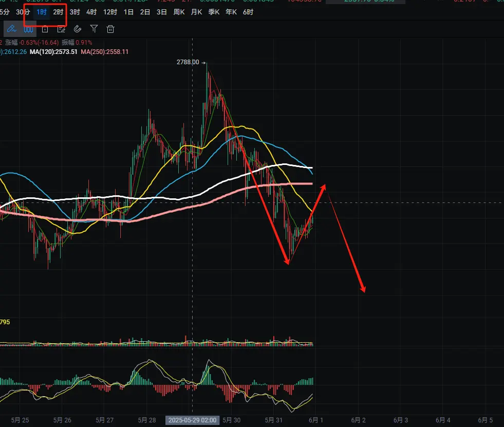
Task: Select the 年K yearly timeframe
Action: point(231,12)
